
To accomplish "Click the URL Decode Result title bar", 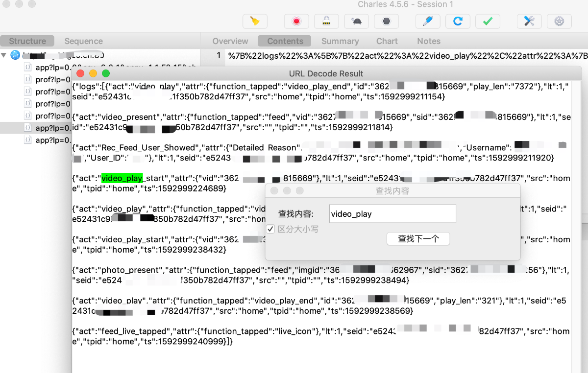I will (x=326, y=74).
